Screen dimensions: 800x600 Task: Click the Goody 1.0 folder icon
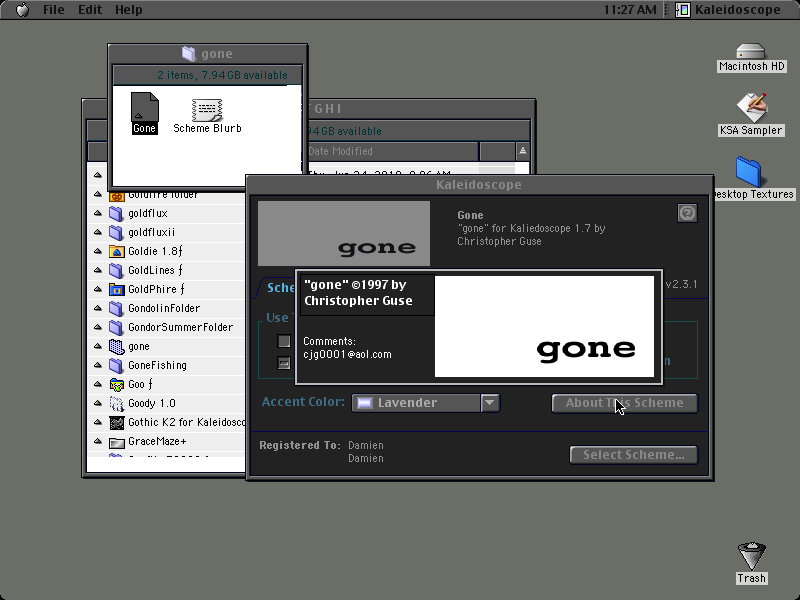pos(116,404)
